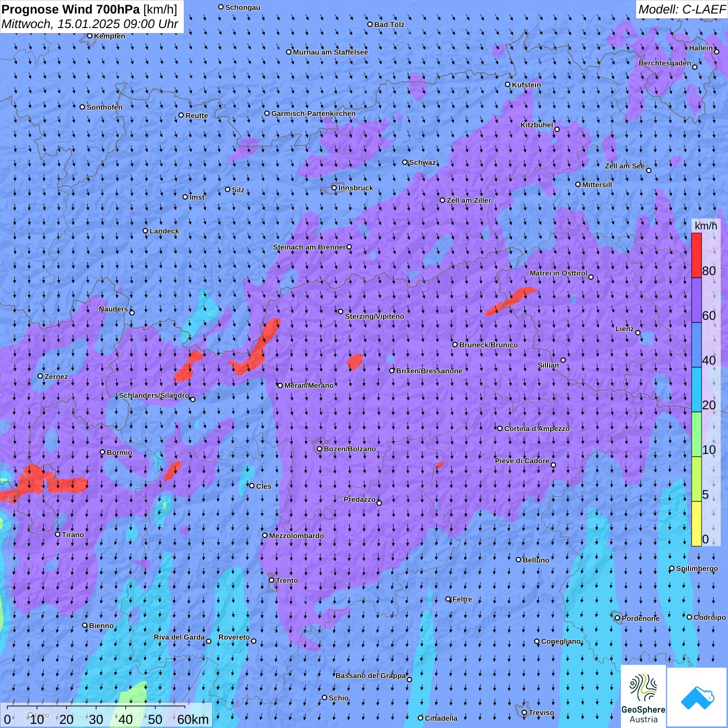The width and height of the screenshot is (728, 728).
Task: Click the Zell am Ziller label
Action: [x=469, y=200]
